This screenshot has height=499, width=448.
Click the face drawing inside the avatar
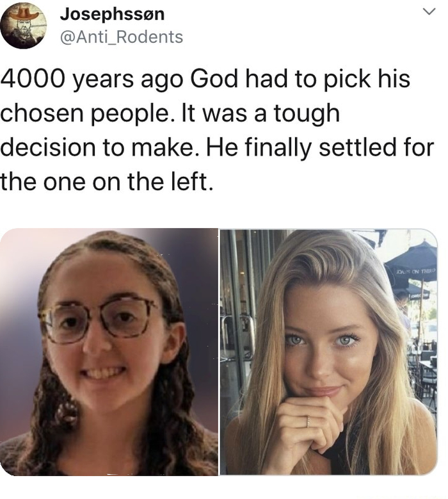(x=23, y=30)
